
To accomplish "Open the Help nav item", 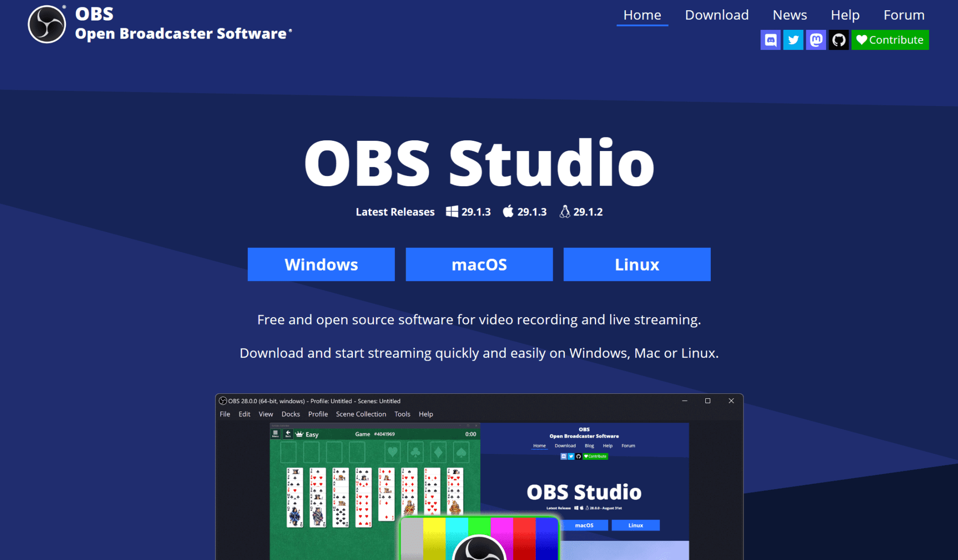I will pyautogui.click(x=845, y=15).
